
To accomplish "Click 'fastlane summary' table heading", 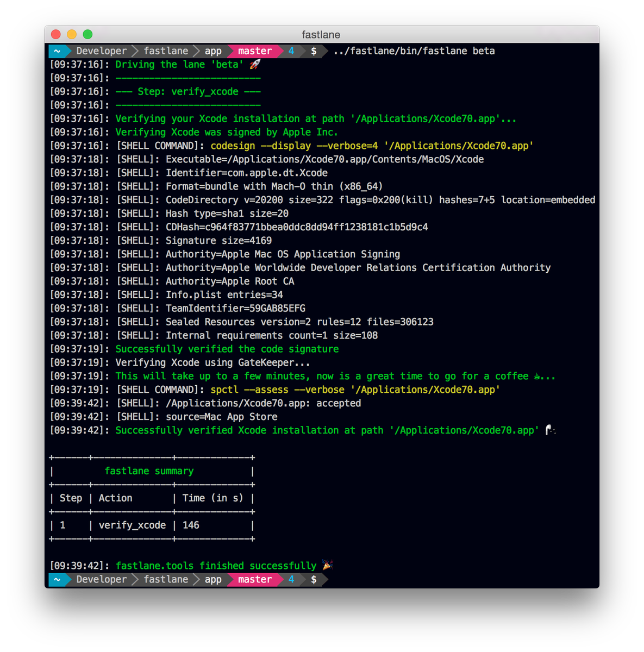I will coord(149,471).
